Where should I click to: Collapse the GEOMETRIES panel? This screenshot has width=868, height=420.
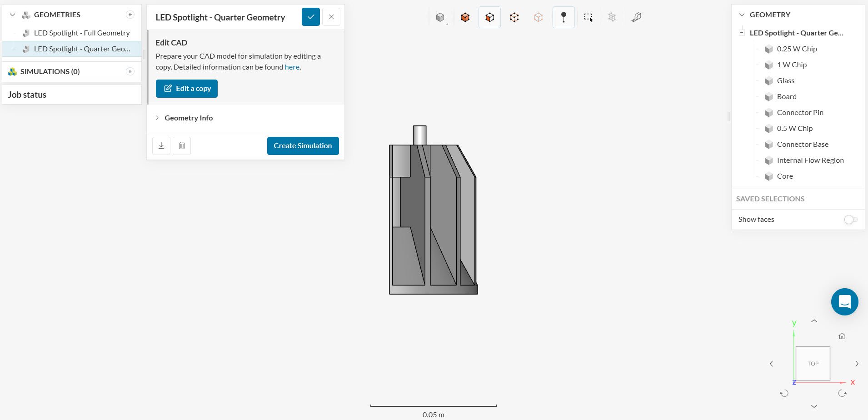13,15
